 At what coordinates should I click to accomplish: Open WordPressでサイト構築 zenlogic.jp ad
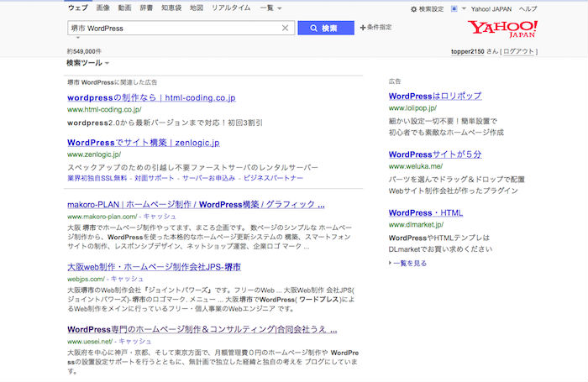pos(144,143)
